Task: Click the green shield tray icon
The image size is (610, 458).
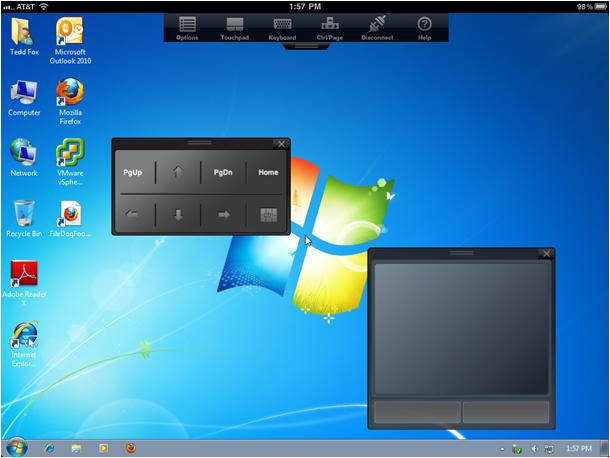Action: tap(517, 449)
